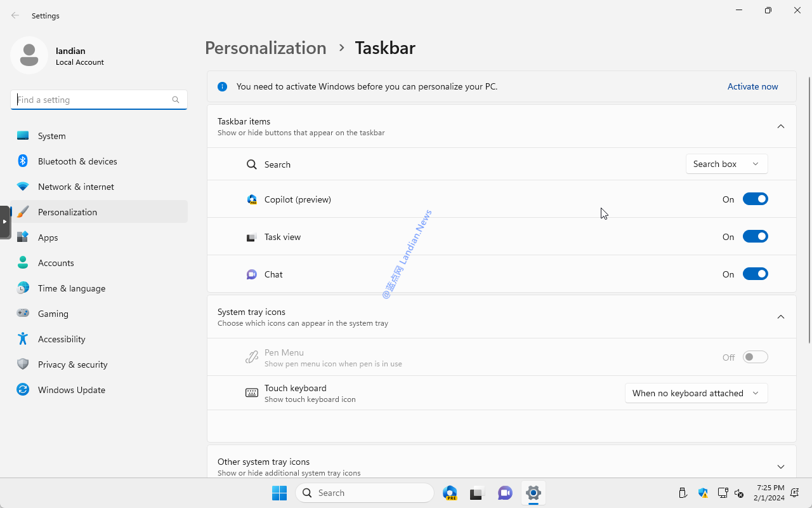The image size is (812, 508).
Task: Click the System monitor icon in sidebar
Action: [23, 136]
